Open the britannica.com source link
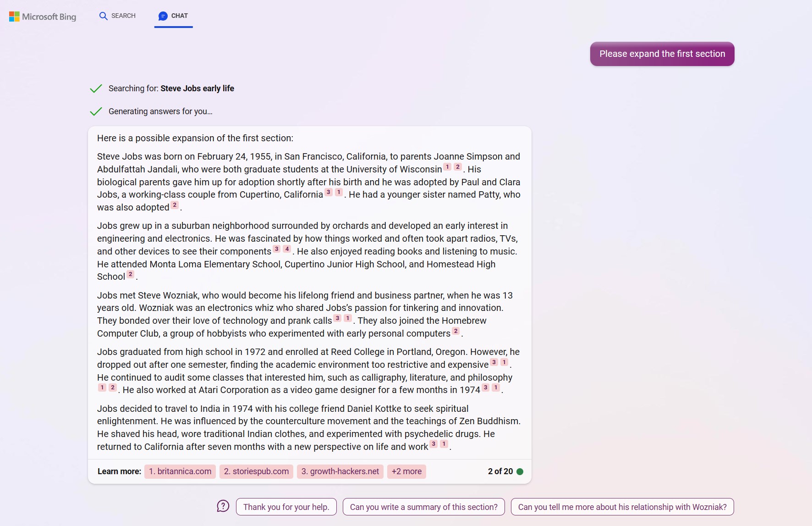Image resolution: width=812 pixels, height=526 pixels. point(180,471)
